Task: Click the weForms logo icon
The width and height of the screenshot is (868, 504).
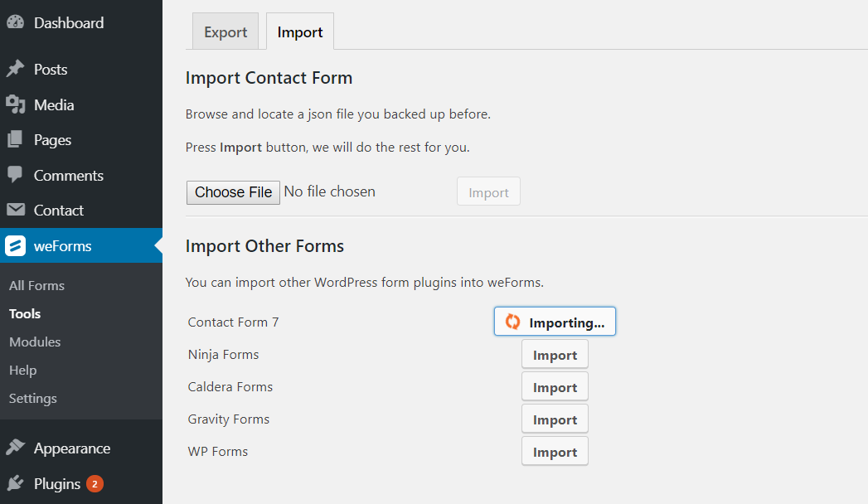Action: pos(16,245)
